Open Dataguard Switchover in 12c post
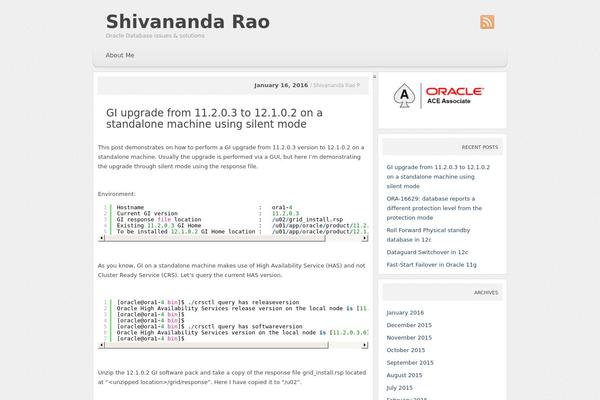 [x=427, y=252]
